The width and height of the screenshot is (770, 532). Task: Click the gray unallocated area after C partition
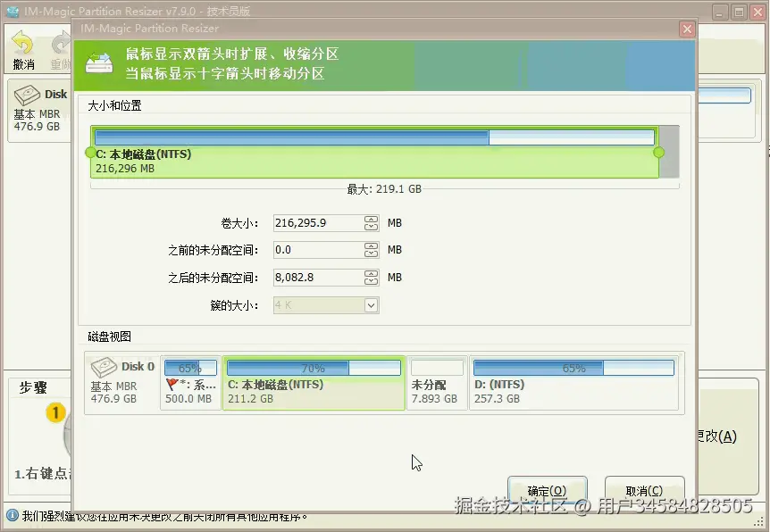[x=669, y=152]
